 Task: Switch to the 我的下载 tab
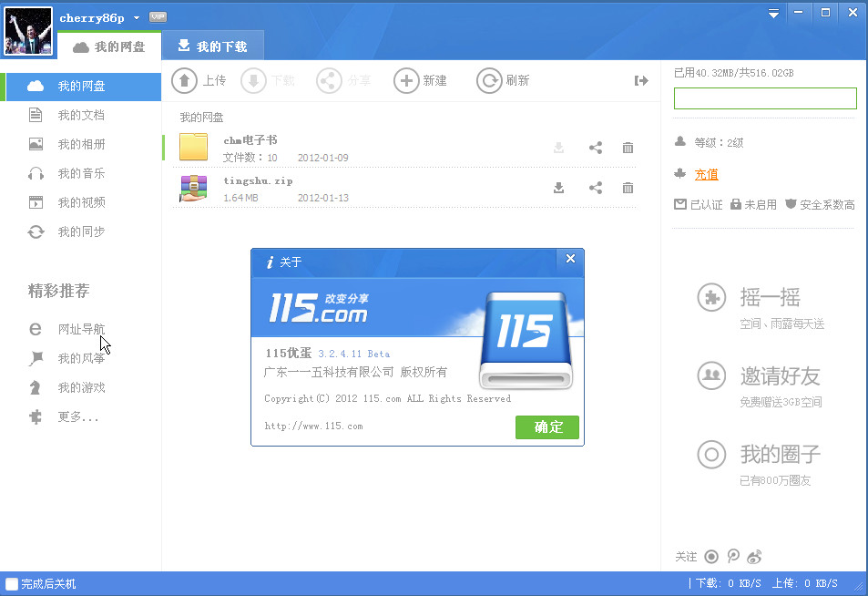[212, 46]
